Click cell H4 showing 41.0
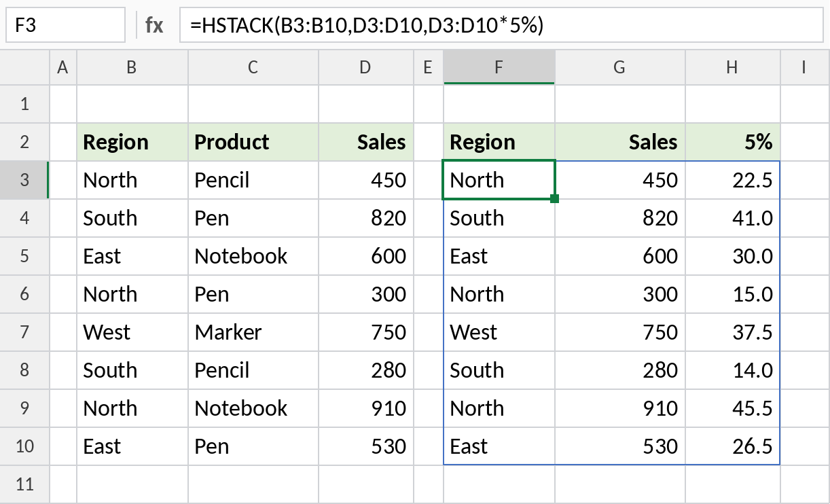 tap(733, 218)
